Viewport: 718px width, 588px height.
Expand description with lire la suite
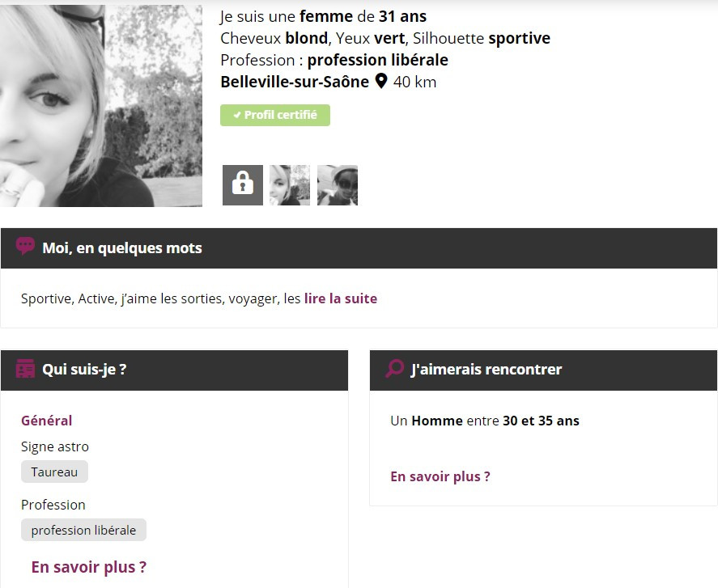click(x=341, y=298)
